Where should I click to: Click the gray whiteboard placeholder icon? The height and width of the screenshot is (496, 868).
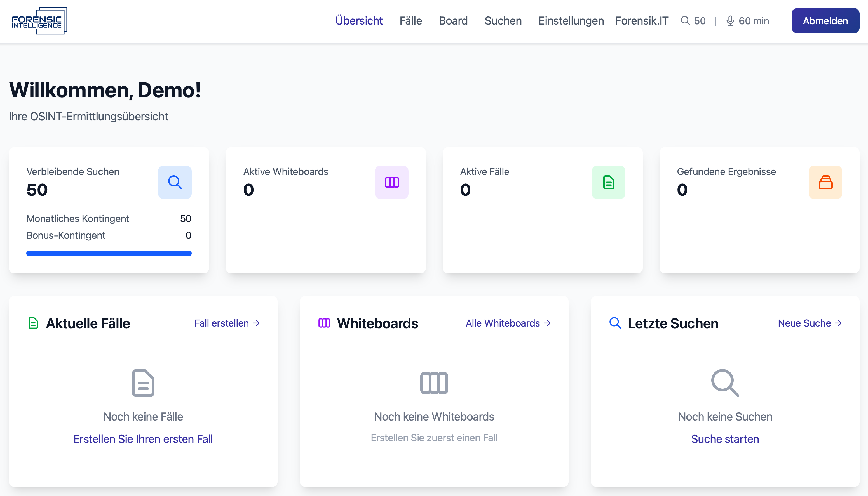point(434,382)
